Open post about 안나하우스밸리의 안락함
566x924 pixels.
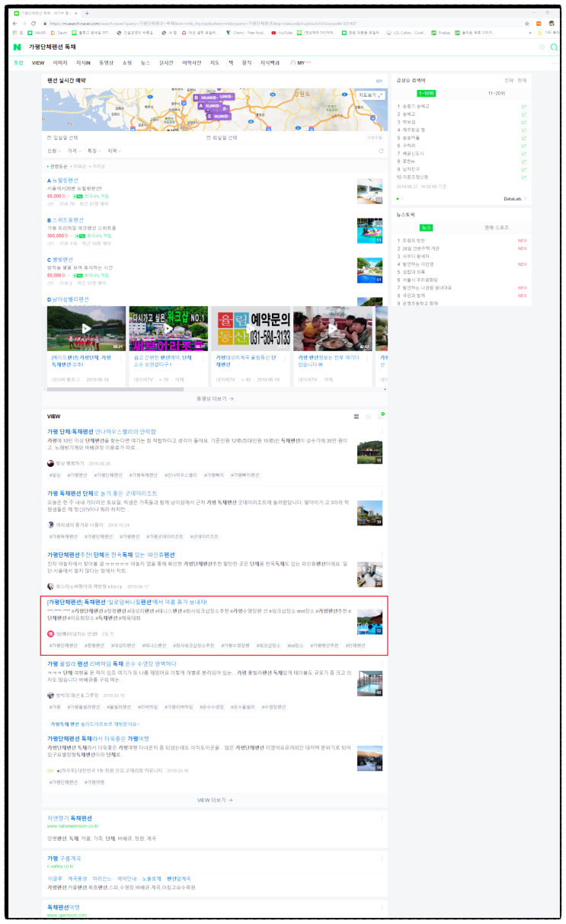click(x=101, y=431)
